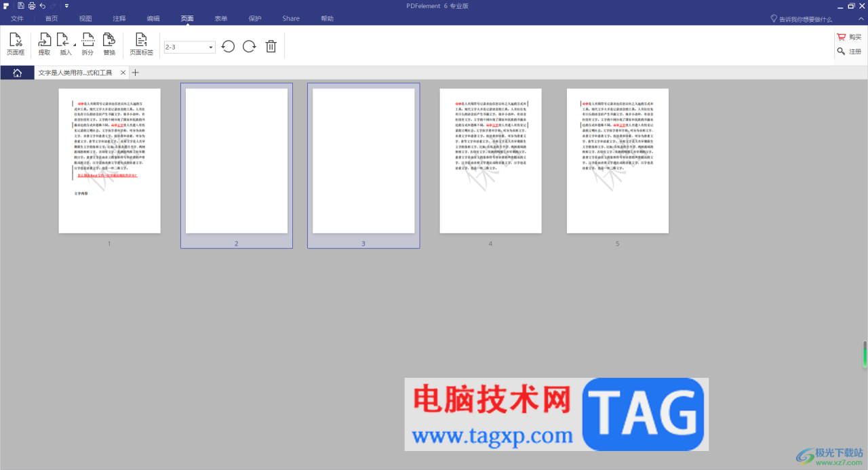Click the key icon beside 注册
868x470 pixels.
(x=841, y=52)
